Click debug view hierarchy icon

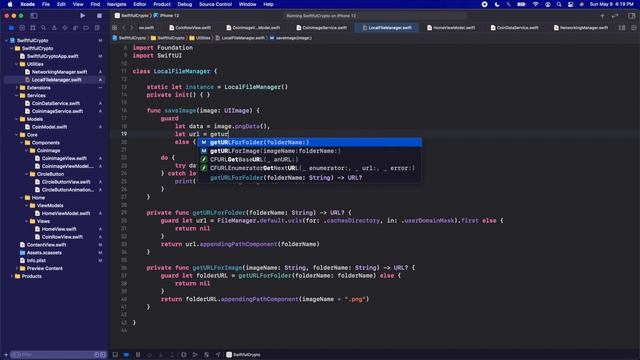[x=184, y=355]
